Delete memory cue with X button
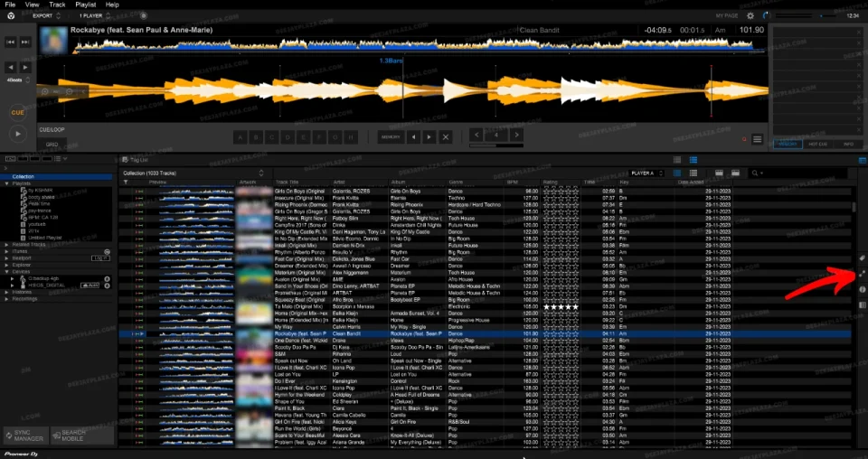This screenshot has height=459, width=868. point(445,137)
